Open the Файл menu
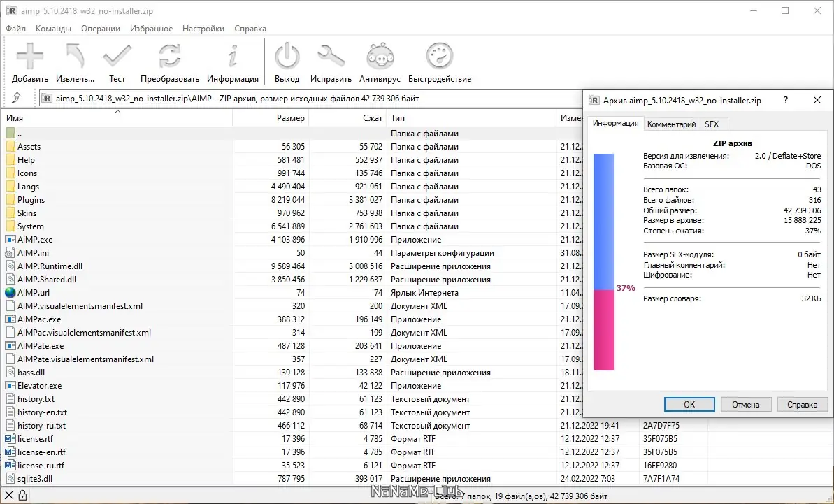The image size is (834, 504). (16, 29)
